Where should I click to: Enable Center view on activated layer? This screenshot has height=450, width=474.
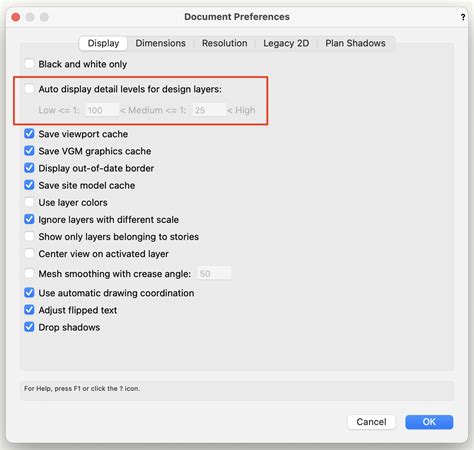[29, 253]
